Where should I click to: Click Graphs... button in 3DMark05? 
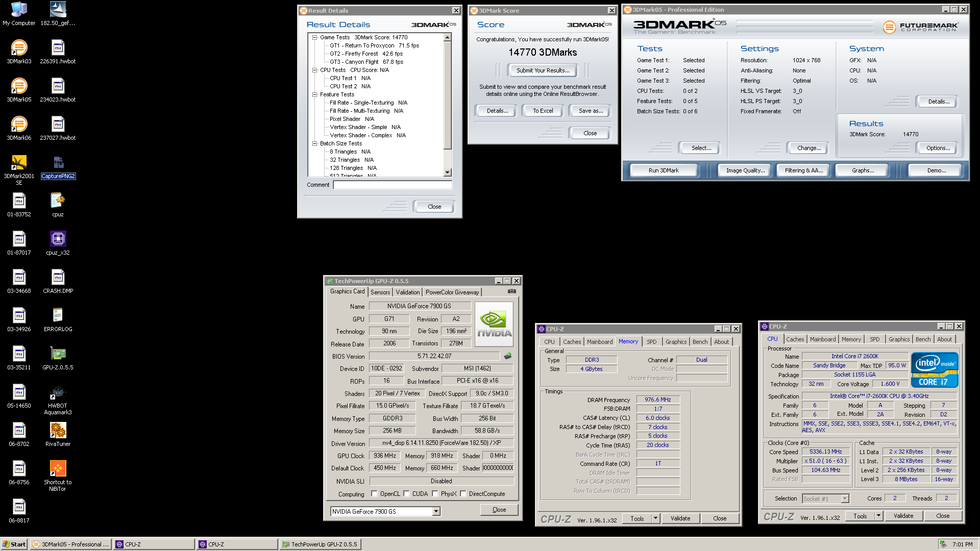tap(863, 170)
